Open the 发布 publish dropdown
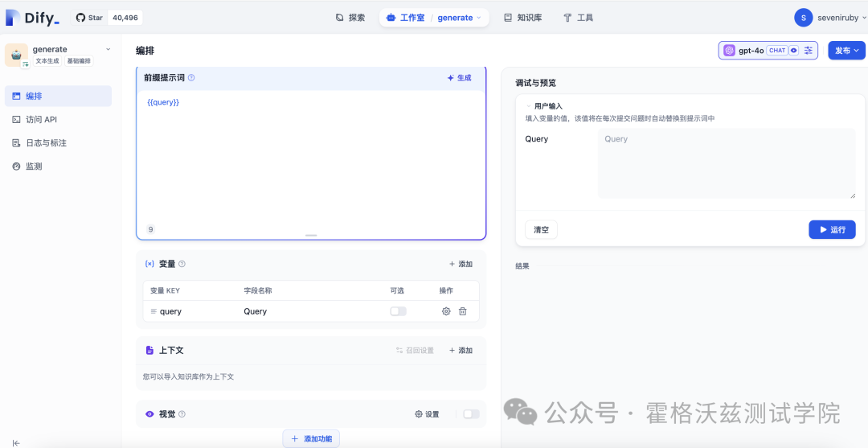The height and width of the screenshot is (448, 868). click(x=846, y=51)
